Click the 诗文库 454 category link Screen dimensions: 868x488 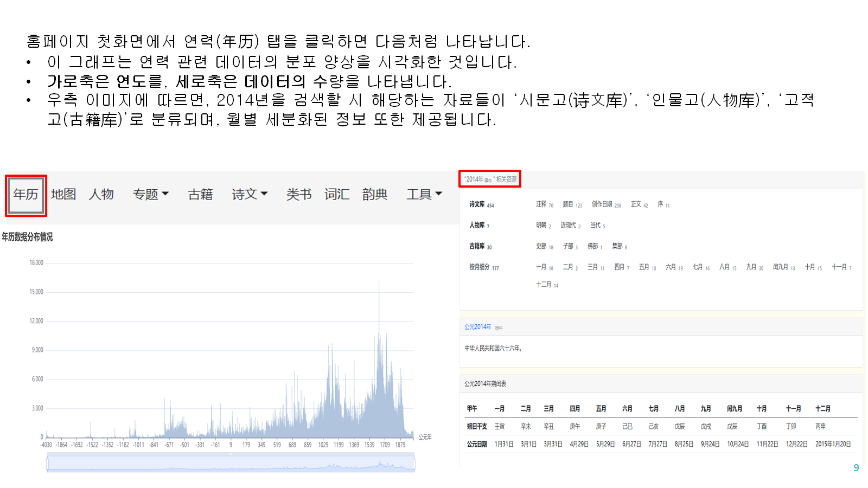click(481, 204)
